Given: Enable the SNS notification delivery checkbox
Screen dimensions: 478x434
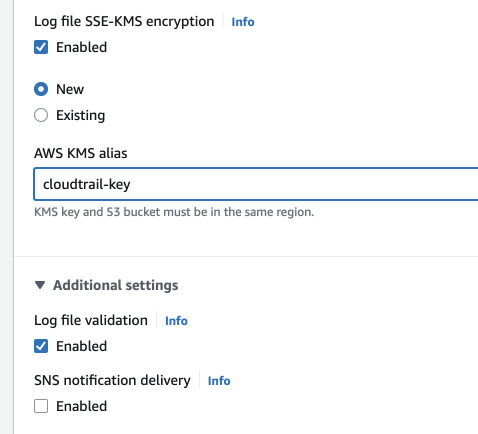Looking at the screenshot, I should (41, 406).
